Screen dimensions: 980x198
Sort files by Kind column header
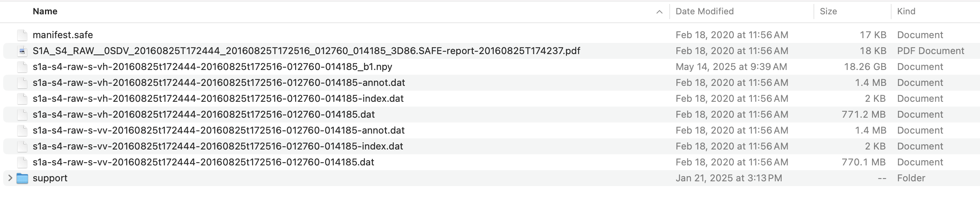(x=906, y=12)
